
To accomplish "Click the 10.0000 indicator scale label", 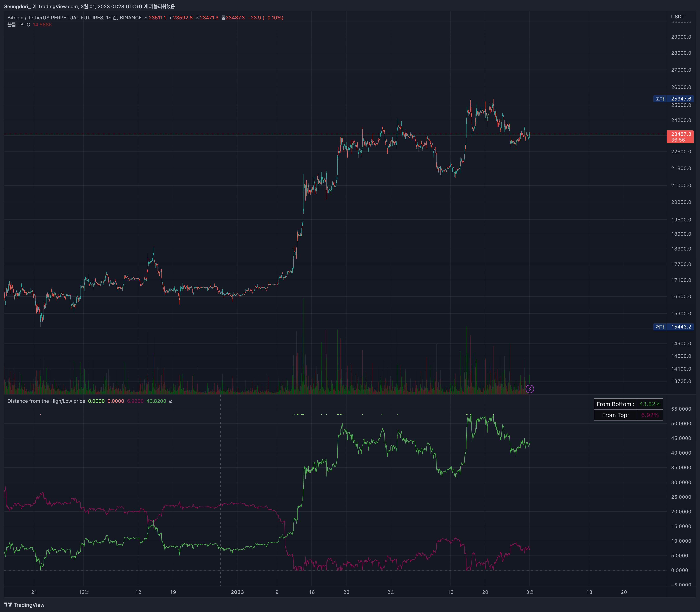I will pos(681,541).
